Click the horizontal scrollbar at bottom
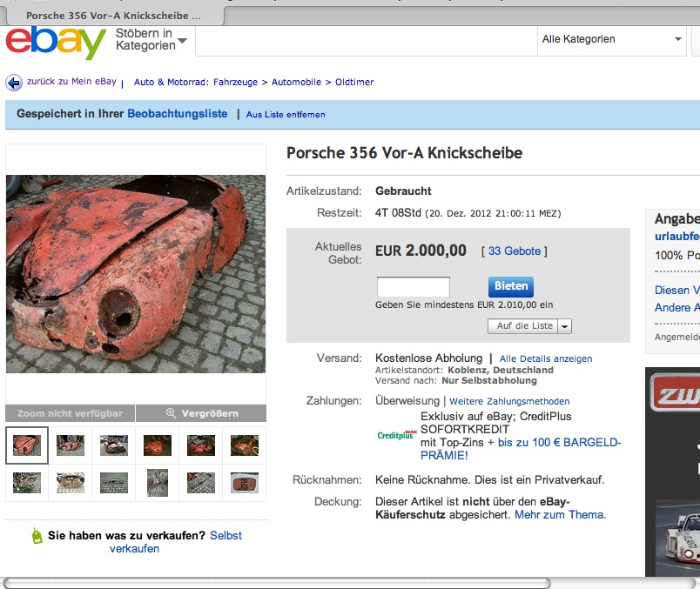The image size is (700, 589). [x=277, y=583]
